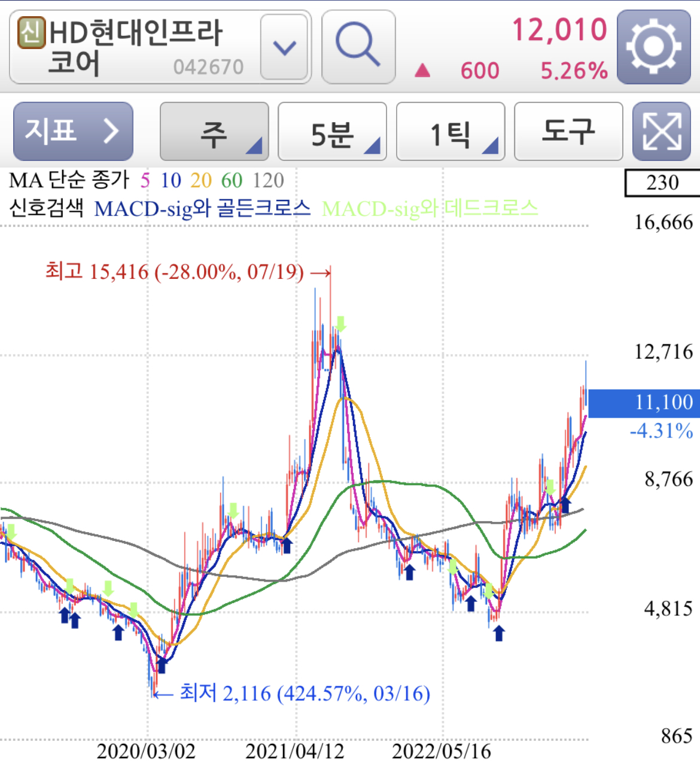Image resolution: width=700 pixels, height=769 pixels.
Task: Click the 16,666 price axis label
Action: click(664, 223)
